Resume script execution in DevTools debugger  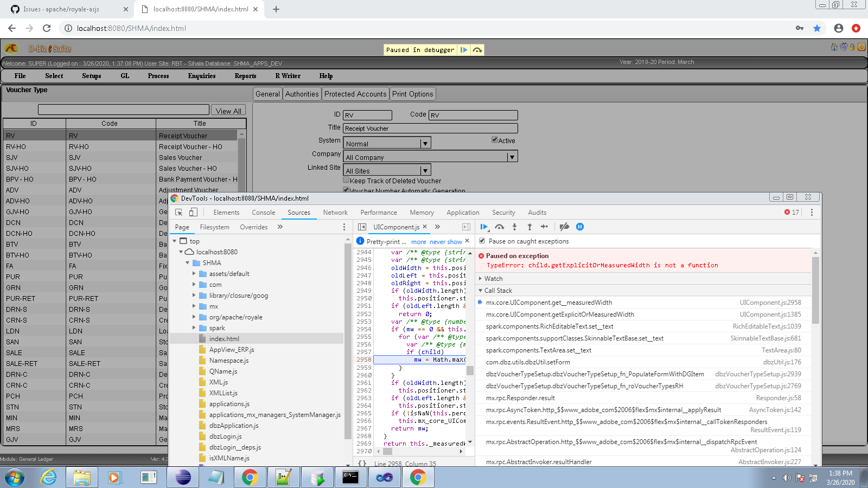[x=483, y=227]
